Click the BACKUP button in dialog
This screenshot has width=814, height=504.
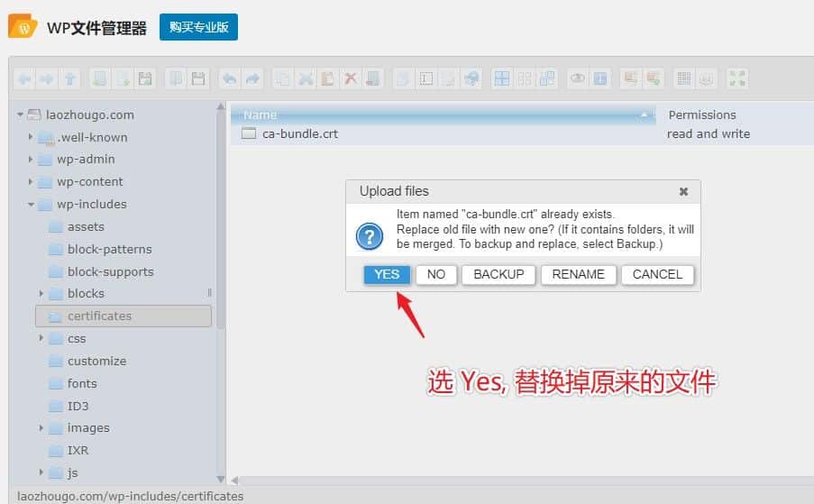tap(498, 275)
